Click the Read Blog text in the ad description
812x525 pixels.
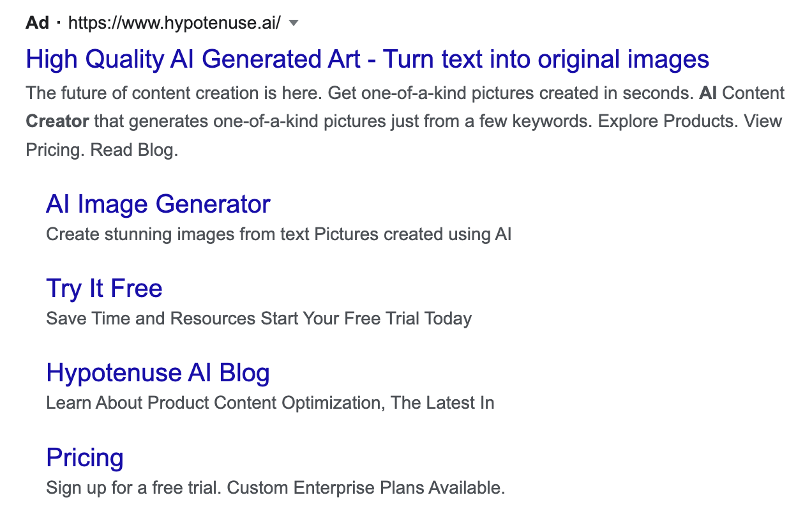pyautogui.click(x=134, y=150)
